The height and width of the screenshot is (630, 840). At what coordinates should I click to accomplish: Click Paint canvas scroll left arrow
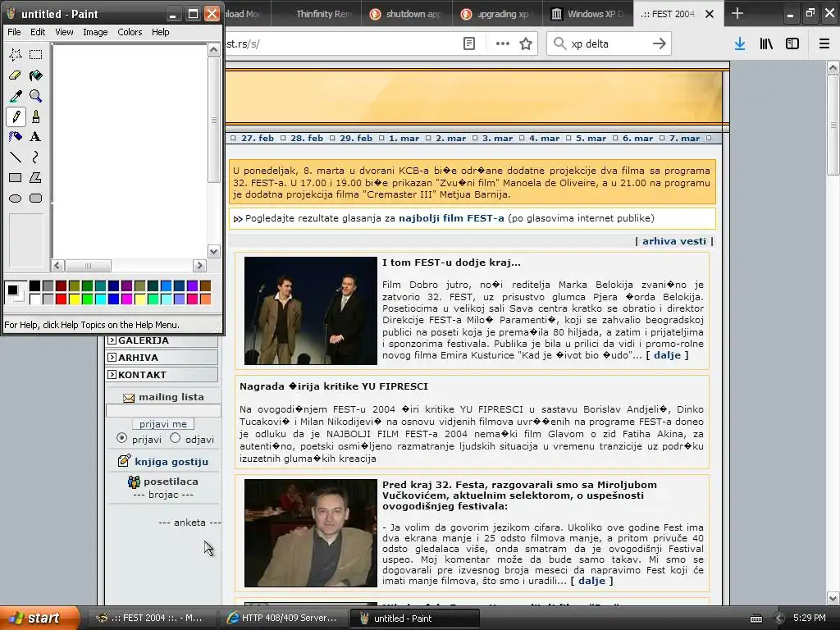pyautogui.click(x=58, y=265)
